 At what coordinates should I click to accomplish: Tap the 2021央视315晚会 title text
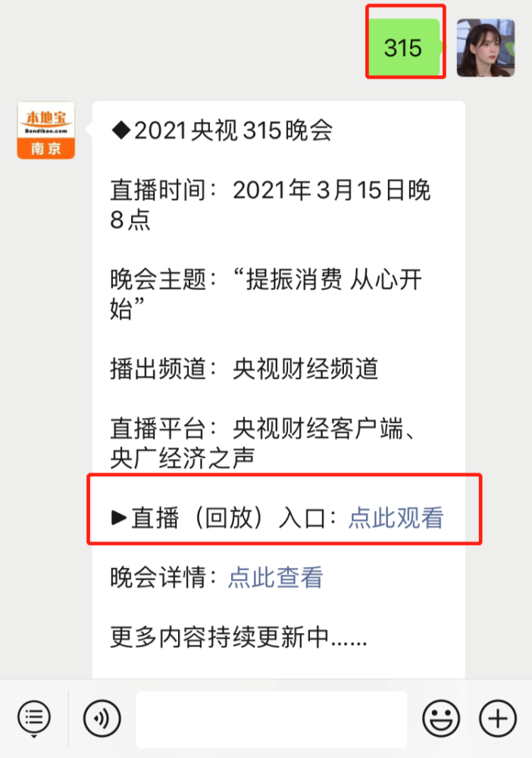tap(233, 130)
